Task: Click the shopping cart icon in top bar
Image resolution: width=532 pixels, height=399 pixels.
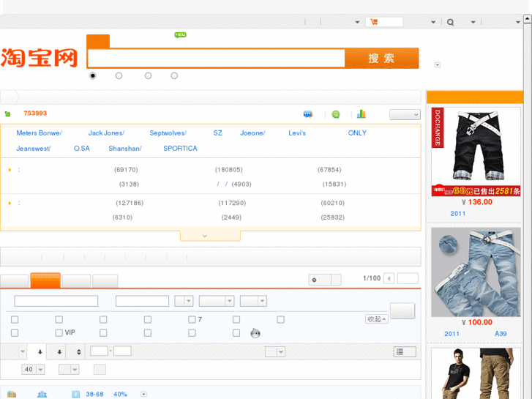Action: tap(374, 22)
